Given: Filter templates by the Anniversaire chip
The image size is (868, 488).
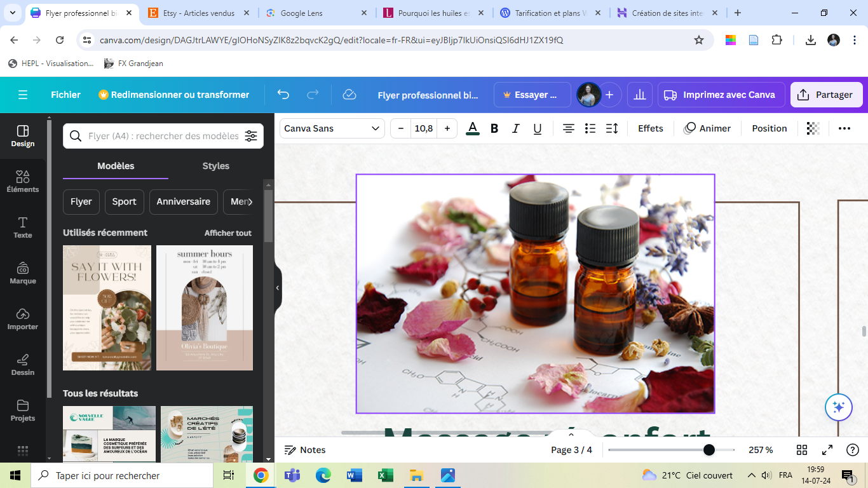Looking at the screenshot, I should click(x=184, y=201).
